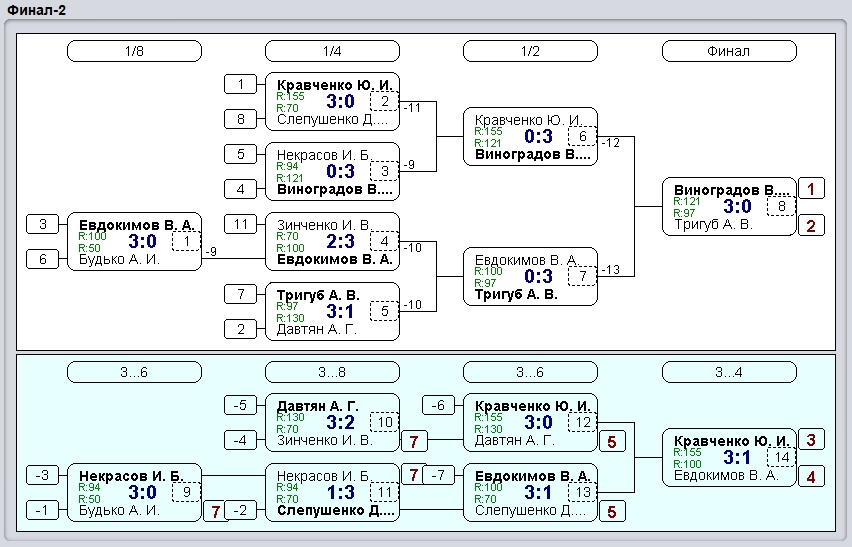This screenshot has width=852, height=547.
Task: Click loser slot -3 beside Некрасов
Action: (x=43, y=475)
